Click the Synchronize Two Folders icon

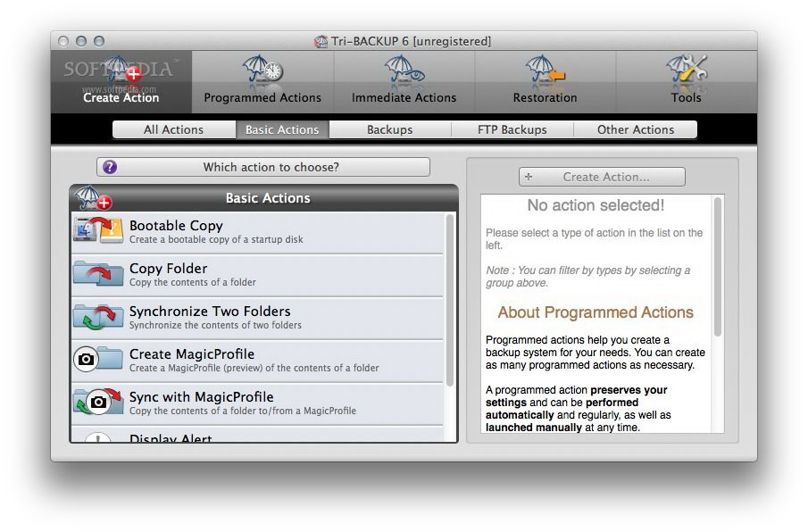tap(98, 316)
